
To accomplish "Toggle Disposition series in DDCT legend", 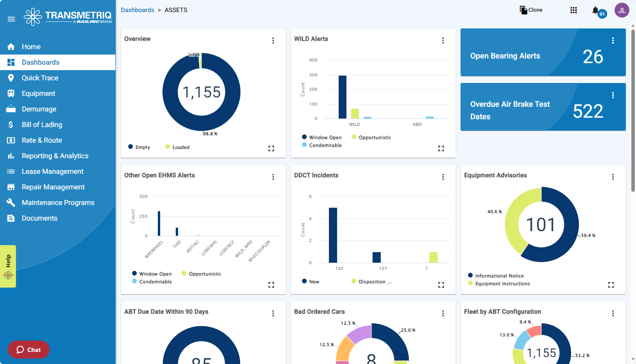I will coord(372,281).
